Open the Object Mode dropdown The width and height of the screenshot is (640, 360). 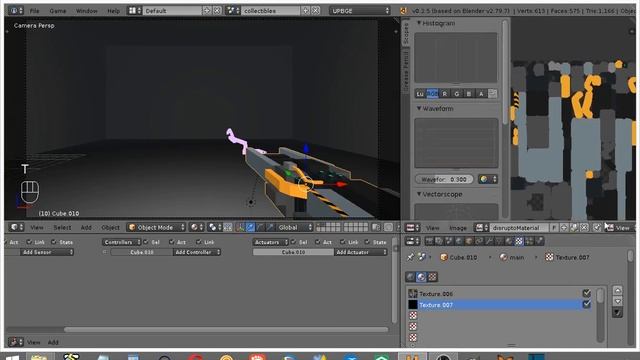[156, 227]
